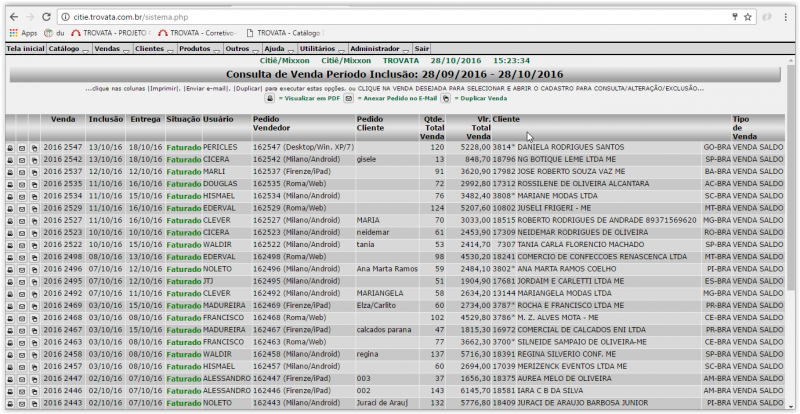Click pedido 162457 (Milano/Android)
This screenshot has height=414, width=800.
296,367
